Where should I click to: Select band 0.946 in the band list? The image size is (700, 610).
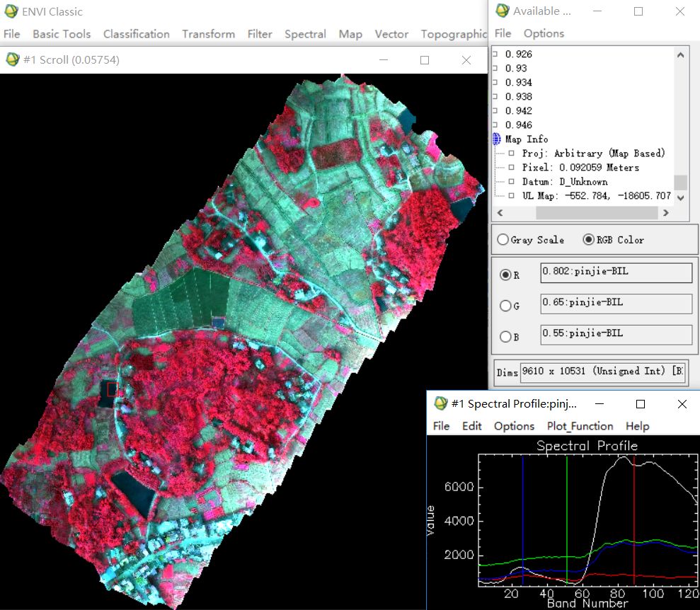pyautogui.click(x=518, y=125)
